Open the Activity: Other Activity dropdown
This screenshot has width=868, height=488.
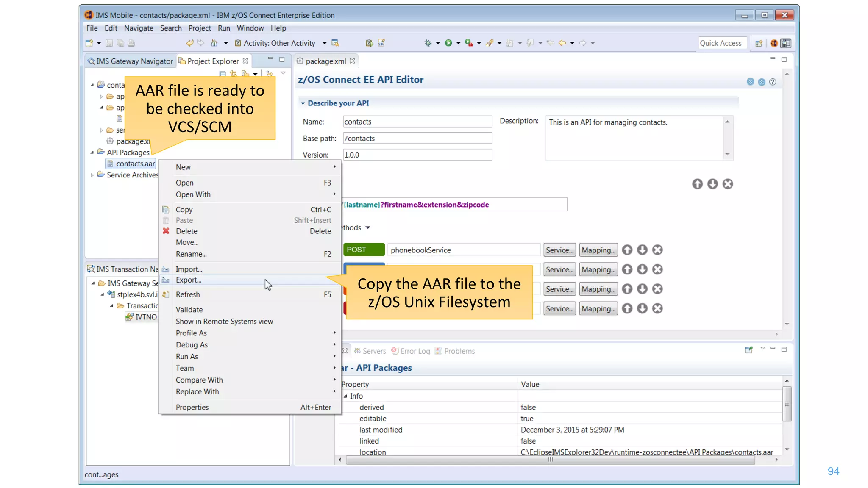(x=324, y=43)
